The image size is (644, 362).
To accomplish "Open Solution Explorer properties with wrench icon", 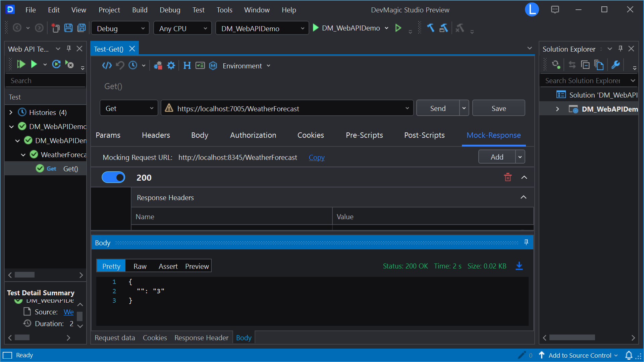I will pos(616,65).
